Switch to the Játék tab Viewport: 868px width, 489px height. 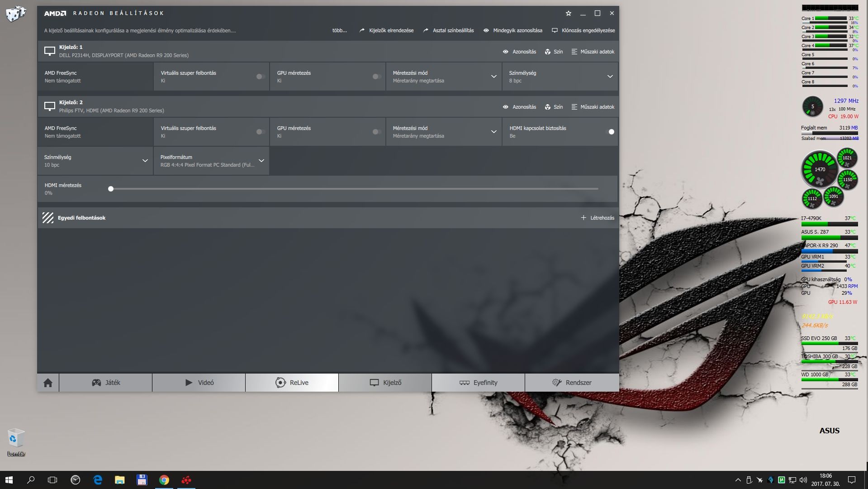click(x=106, y=383)
